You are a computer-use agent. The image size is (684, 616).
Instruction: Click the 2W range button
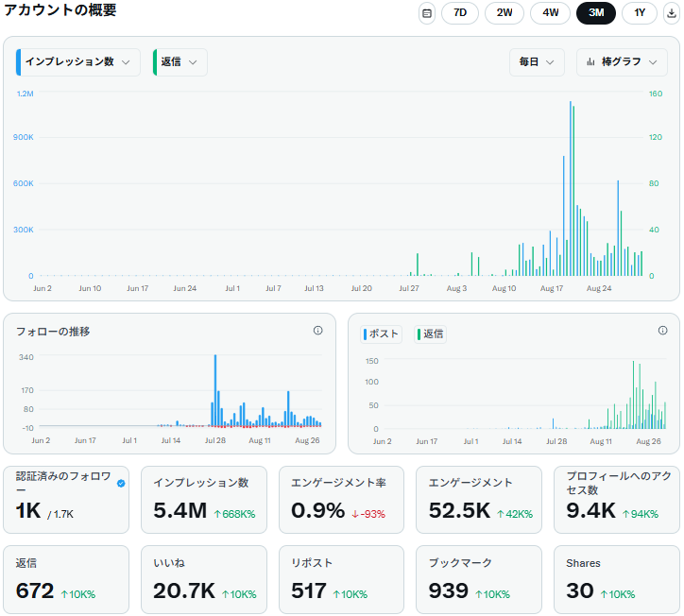point(504,13)
